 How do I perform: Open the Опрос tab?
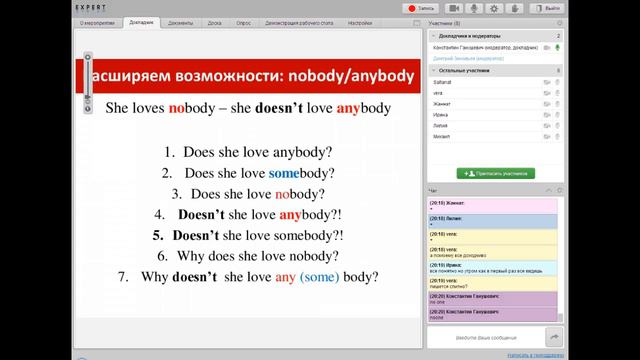pos(243,23)
